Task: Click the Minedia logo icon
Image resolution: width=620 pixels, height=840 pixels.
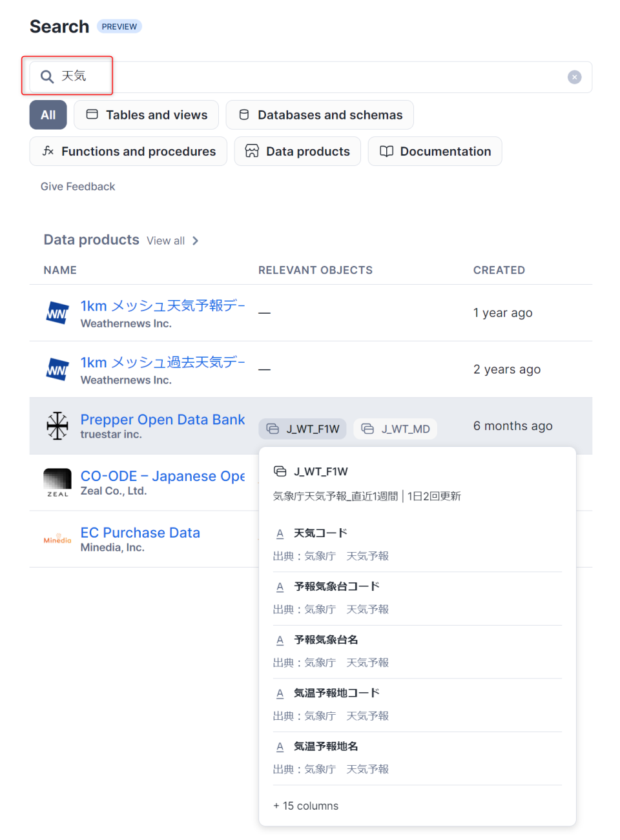Action: click(57, 539)
